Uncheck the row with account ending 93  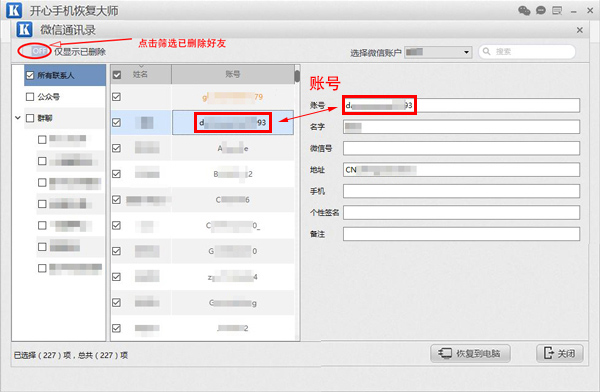[117, 122]
